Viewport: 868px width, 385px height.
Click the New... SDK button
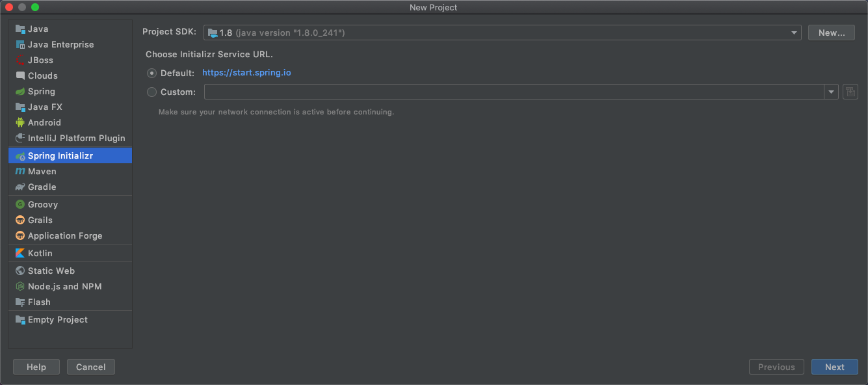pos(831,33)
